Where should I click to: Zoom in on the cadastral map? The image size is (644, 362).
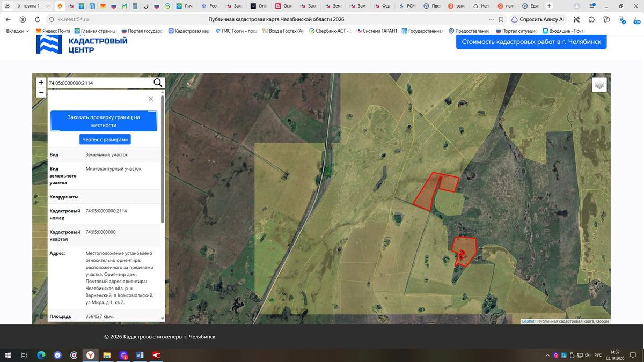41,83
